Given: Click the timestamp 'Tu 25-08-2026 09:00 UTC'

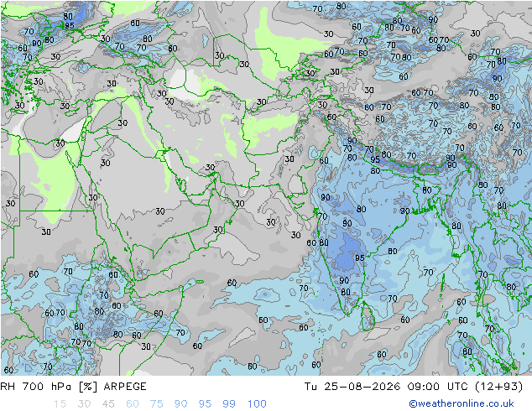Looking at the screenshot, I should pos(385,387).
